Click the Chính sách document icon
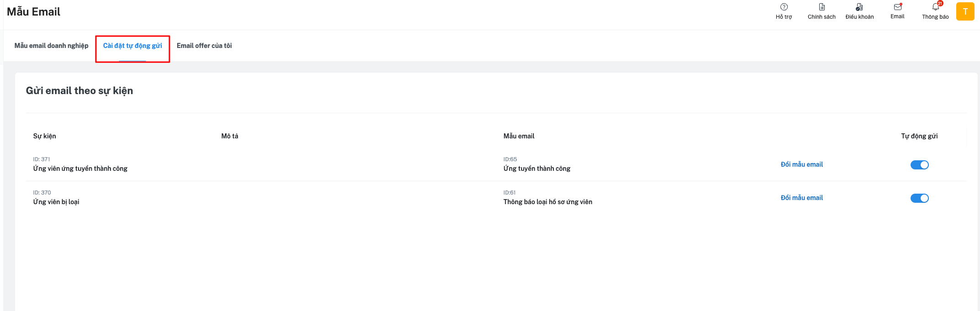Image resolution: width=980 pixels, height=311 pixels. pos(822,7)
